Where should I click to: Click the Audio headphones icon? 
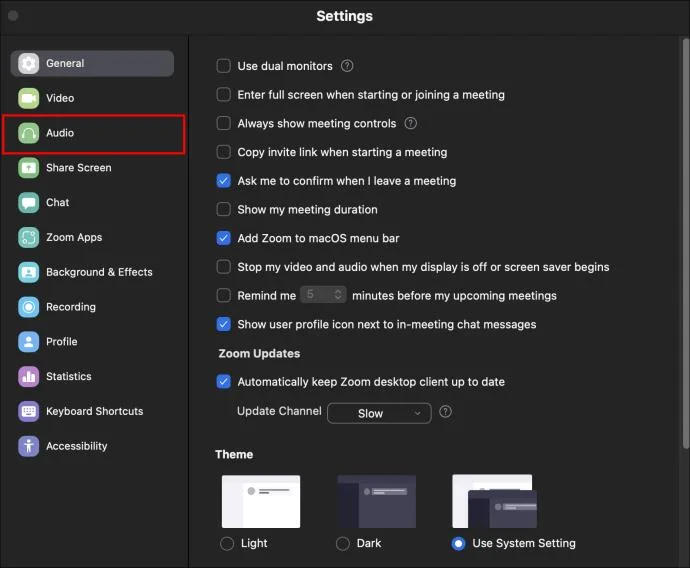pos(29,133)
